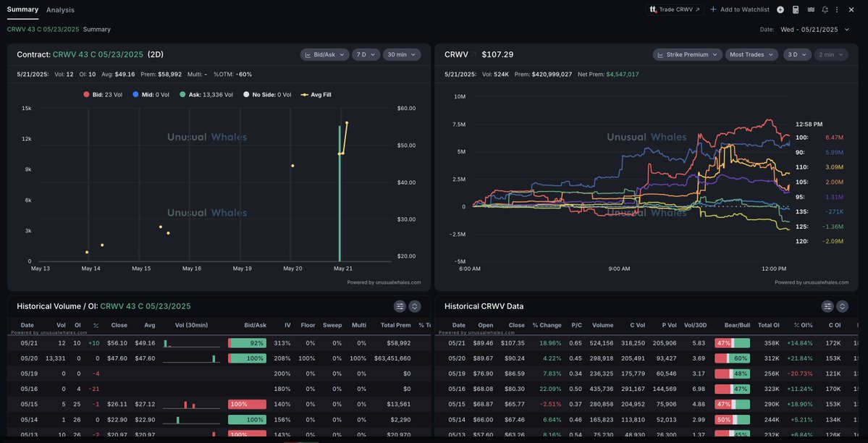Open the calculator icon in top toolbar

[x=796, y=9]
